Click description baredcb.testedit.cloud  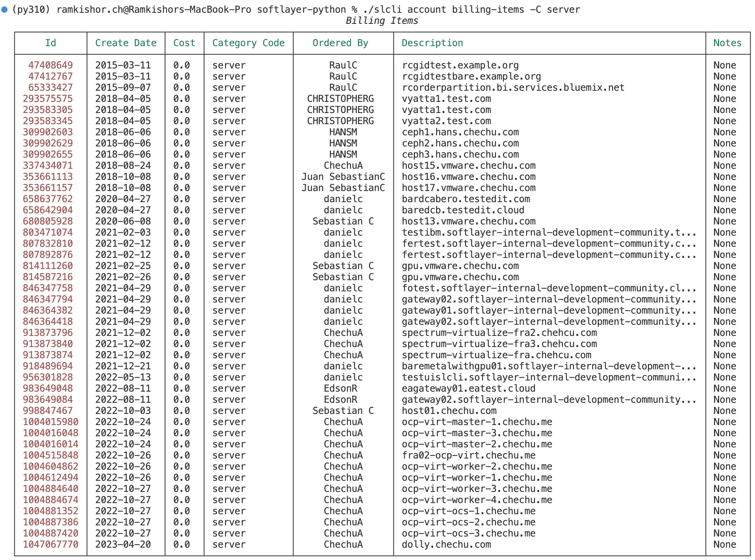[x=463, y=210]
